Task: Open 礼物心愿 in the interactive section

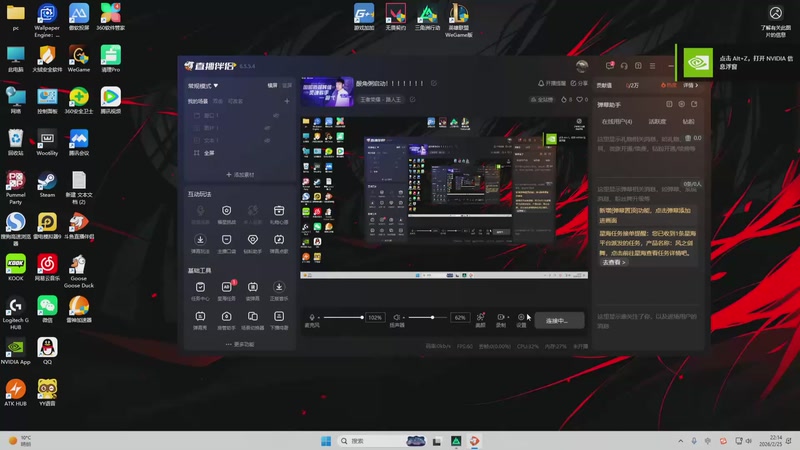Action: tap(279, 214)
